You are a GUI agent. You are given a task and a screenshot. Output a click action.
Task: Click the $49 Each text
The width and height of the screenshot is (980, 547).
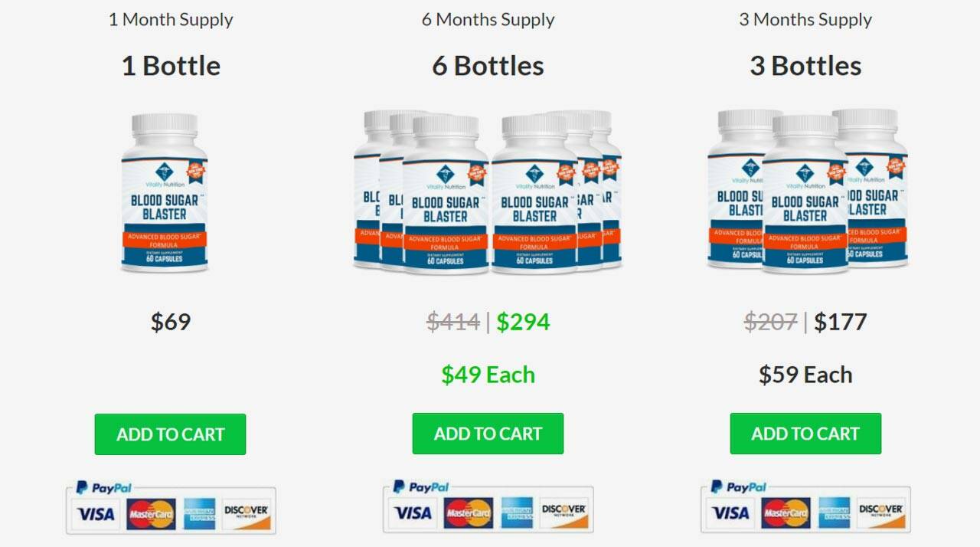[488, 375]
